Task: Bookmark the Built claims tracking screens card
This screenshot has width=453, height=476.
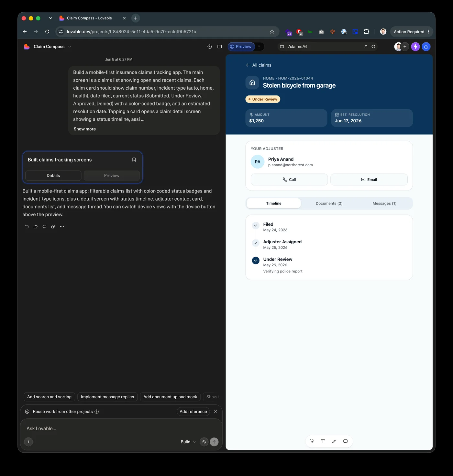Action: (134, 160)
